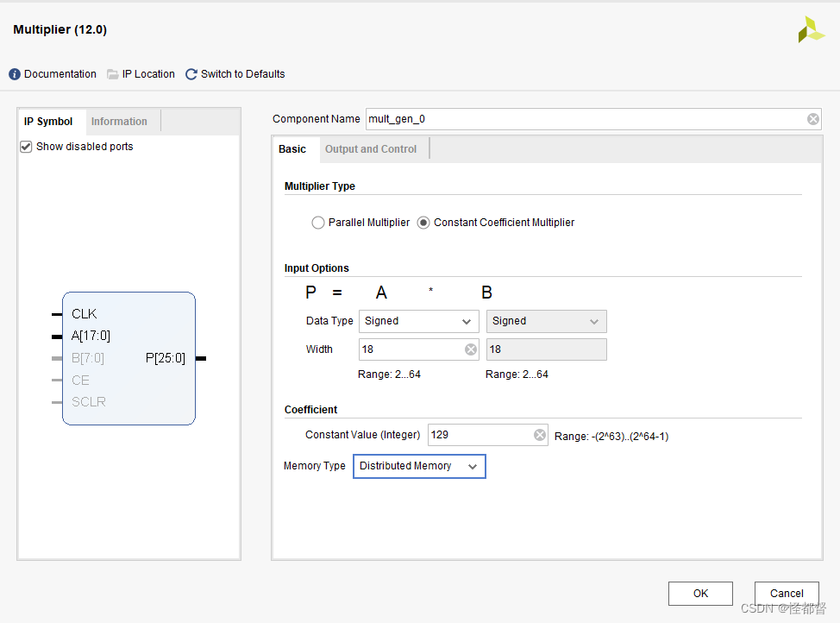Click the B Width input field
The height and width of the screenshot is (623, 840).
coord(547,349)
